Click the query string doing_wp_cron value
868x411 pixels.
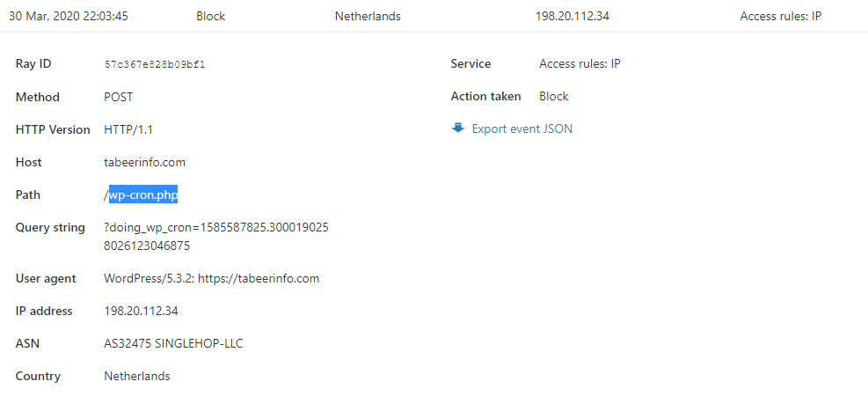point(215,227)
